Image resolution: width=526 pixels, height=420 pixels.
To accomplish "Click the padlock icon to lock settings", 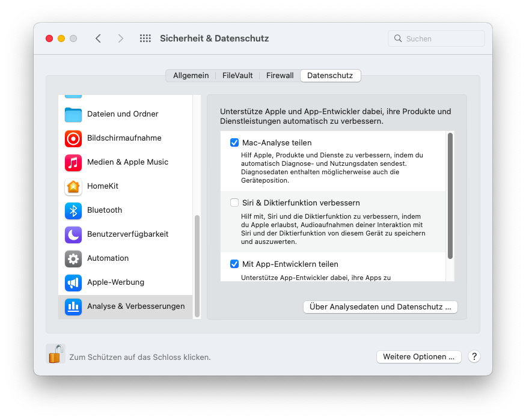I will (x=55, y=354).
